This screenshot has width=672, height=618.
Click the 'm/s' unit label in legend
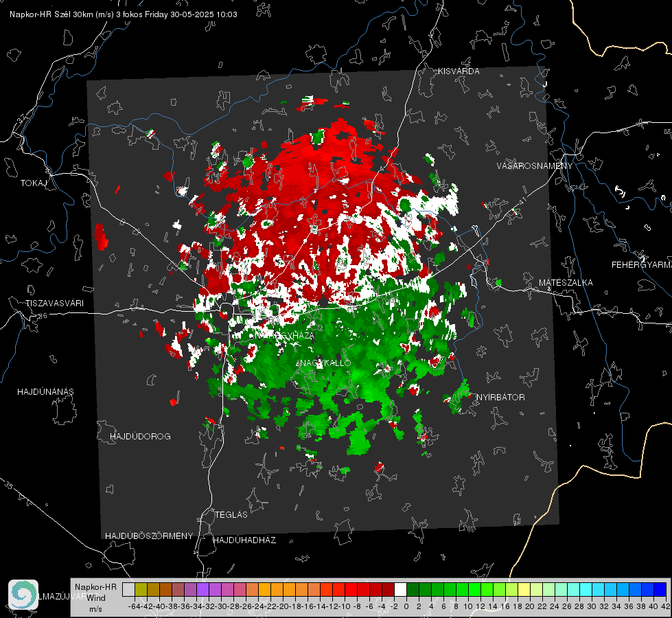coord(95,608)
